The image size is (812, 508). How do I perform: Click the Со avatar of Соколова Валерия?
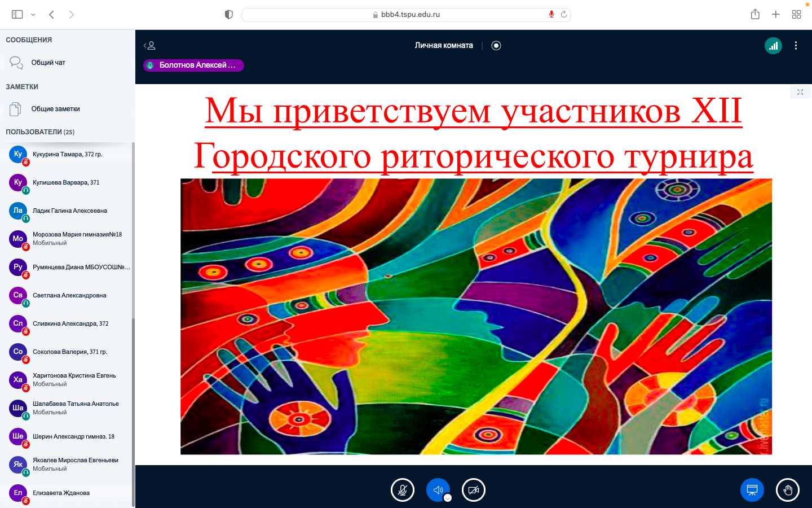(18, 352)
